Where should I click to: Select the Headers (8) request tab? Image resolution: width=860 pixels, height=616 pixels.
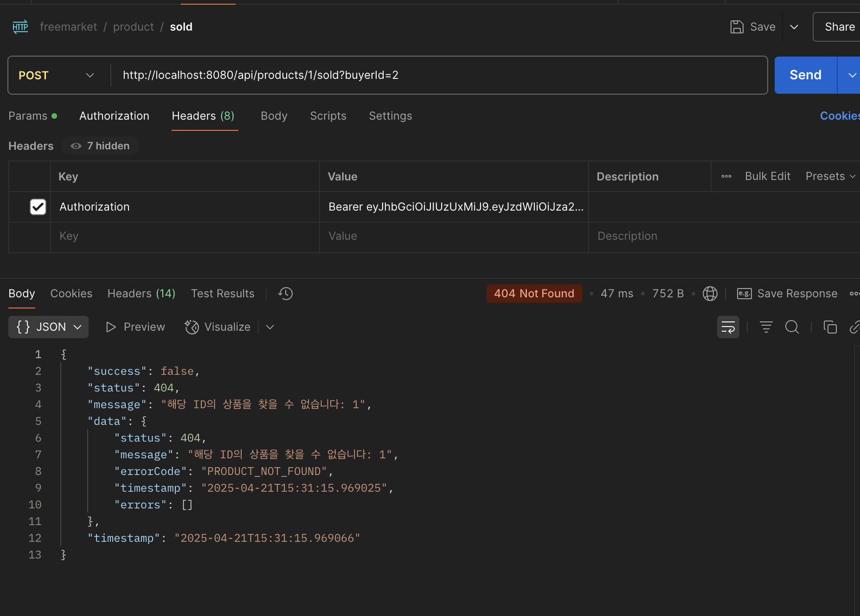point(203,116)
